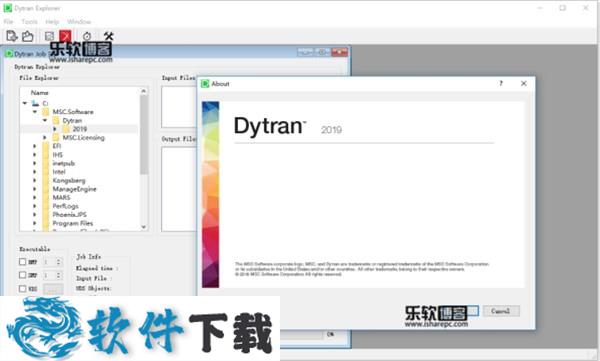This screenshot has height=361, width=600.
Task: Open the Window menu
Action: click(79, 21)
